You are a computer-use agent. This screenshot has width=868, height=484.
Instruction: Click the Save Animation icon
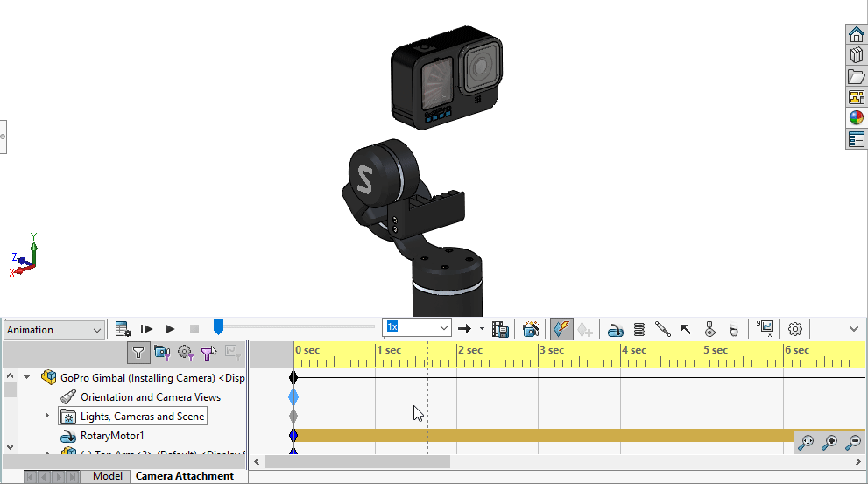tap(500, 329)
